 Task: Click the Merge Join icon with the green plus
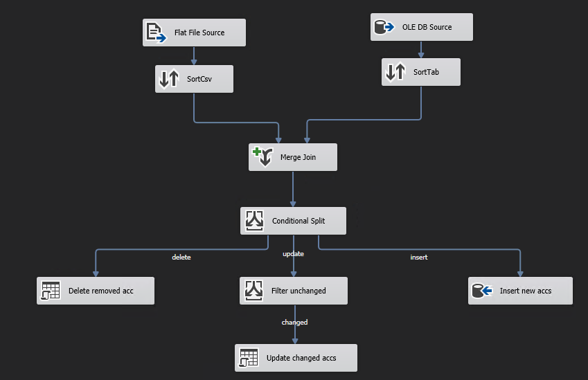coord(262,156)
